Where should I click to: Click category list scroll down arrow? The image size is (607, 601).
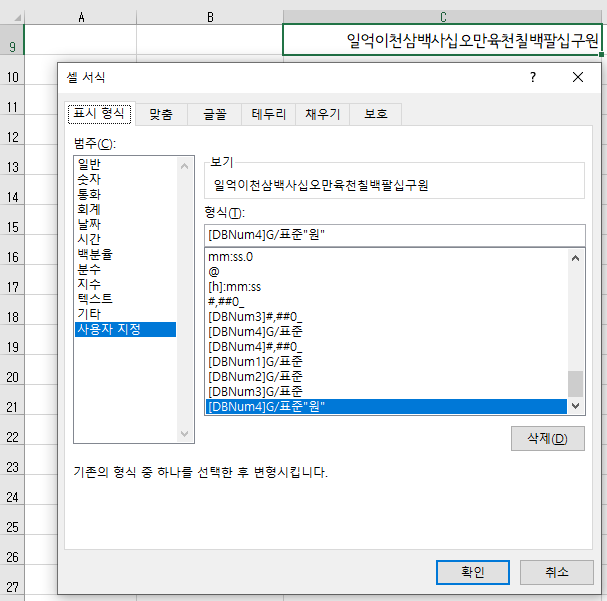[x=185, y=433]
